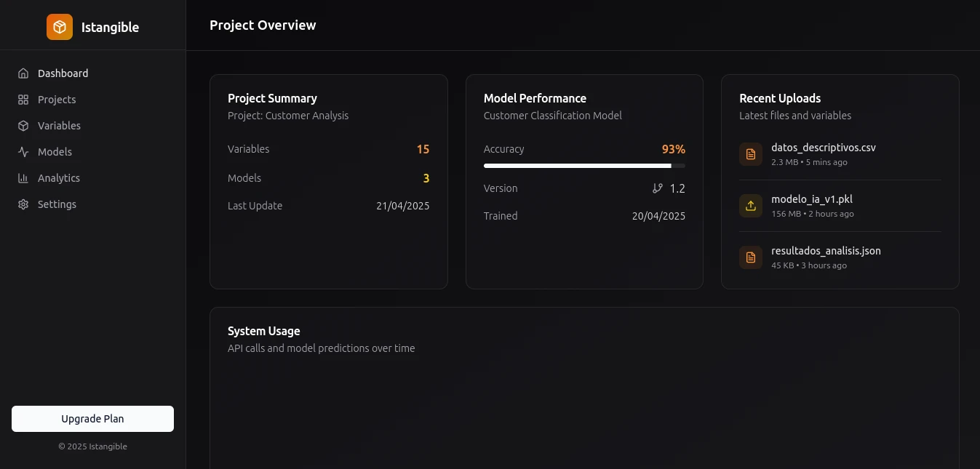Click the Dashboard home icon
Viewport: 980px width, 469px height.
click(x=23, y=73)
